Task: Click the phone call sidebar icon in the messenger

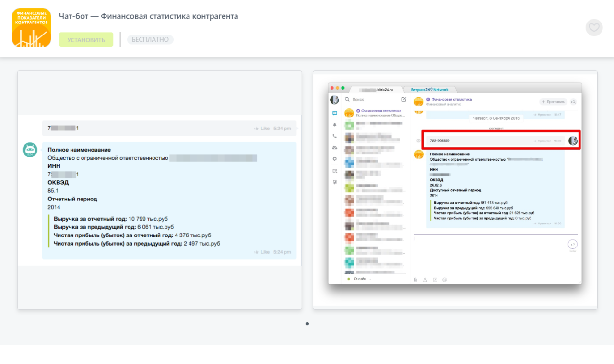Action: pos(334,136)
